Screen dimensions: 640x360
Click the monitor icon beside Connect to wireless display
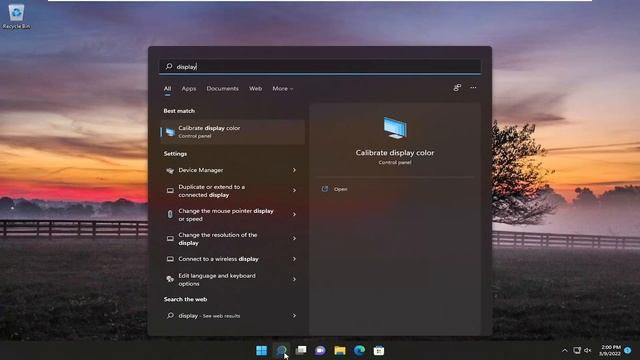point(170,259)
